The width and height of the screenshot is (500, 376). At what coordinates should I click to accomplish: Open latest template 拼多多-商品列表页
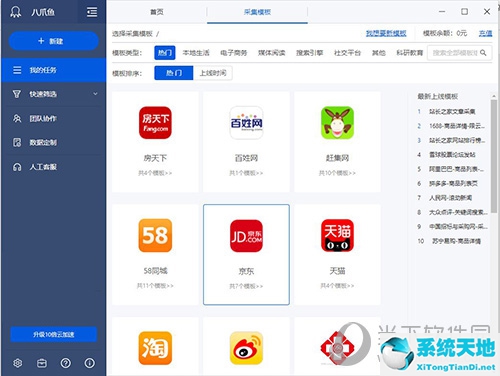tap(453, 183)
